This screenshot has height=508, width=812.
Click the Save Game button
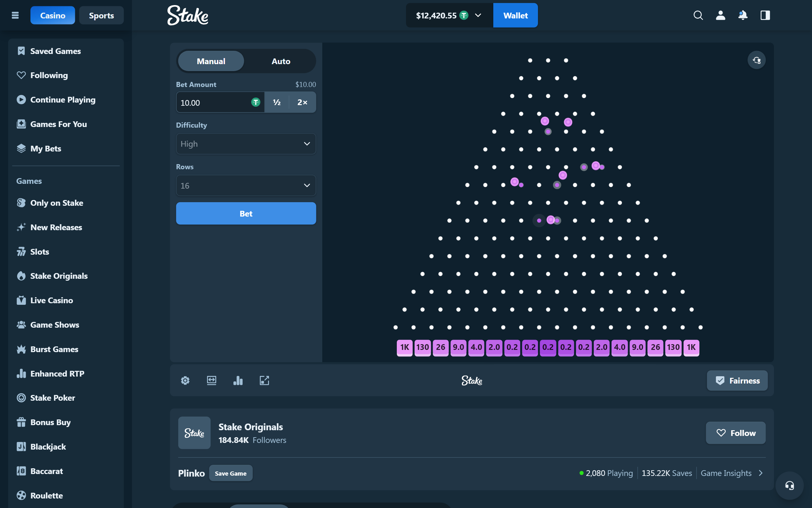click(231, 473)
